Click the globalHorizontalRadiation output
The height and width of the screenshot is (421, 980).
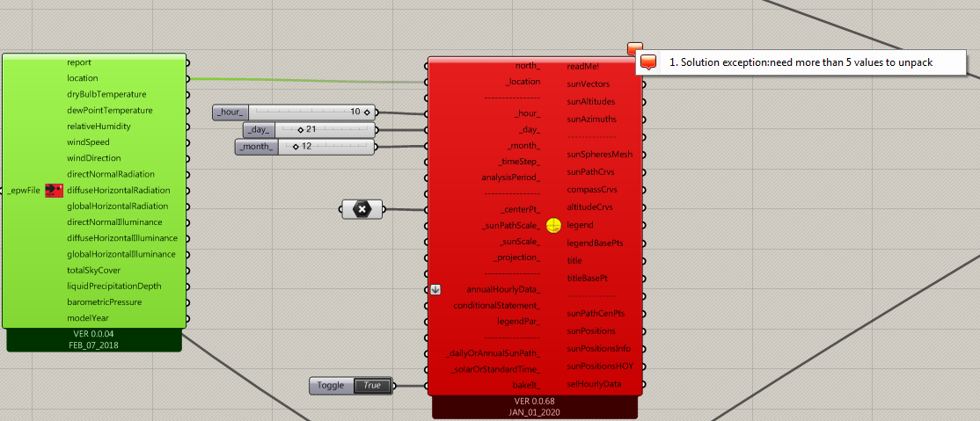point(118,207)
